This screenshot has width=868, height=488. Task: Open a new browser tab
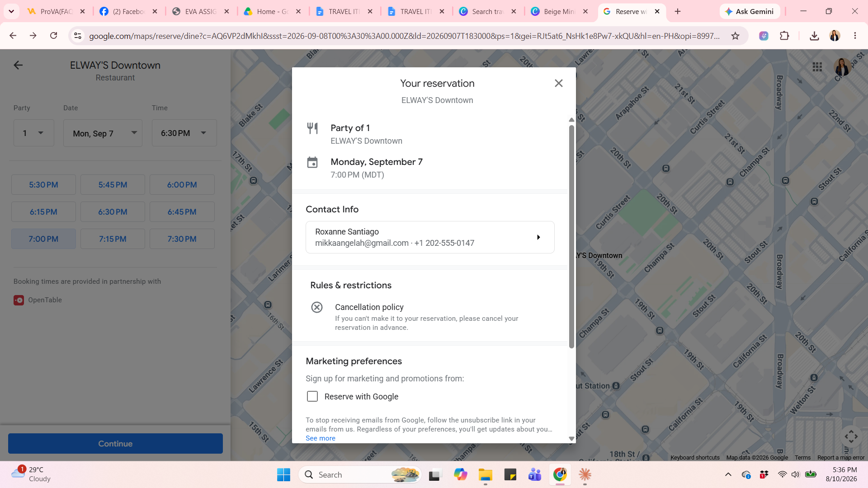coord(678,11)
